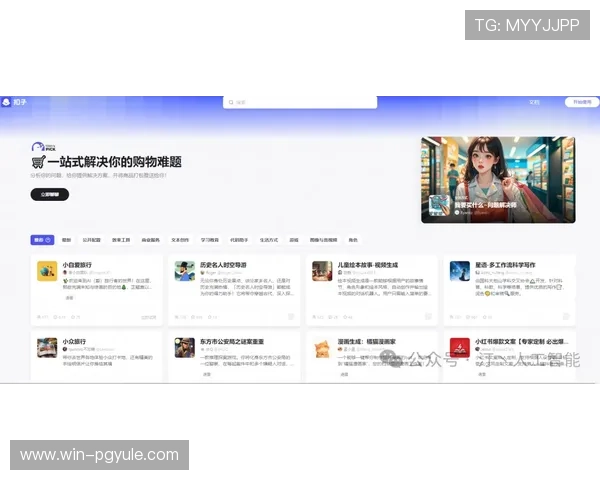The image size is (600, 480).
Task: Click the tag chip on 小自爱旅行 card
Action: click(x=69, y=298)
